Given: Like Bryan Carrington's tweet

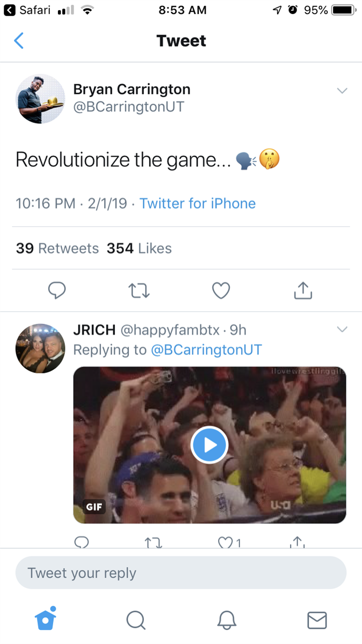Looking at the screenshot, I should coord(221,290).
